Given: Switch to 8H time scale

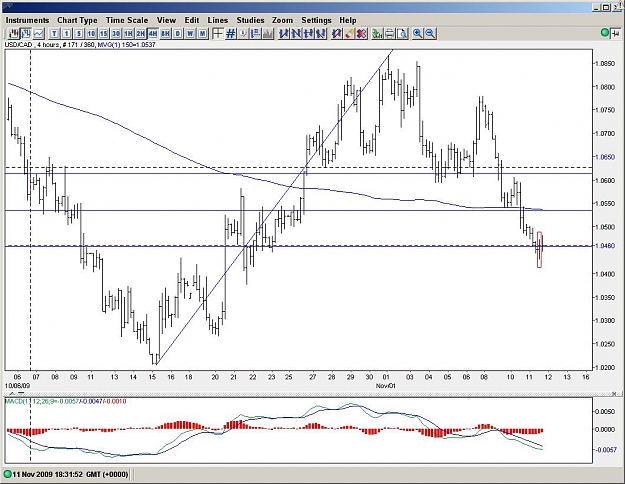Looking at the screenshot, I should [x=165, y=34].
